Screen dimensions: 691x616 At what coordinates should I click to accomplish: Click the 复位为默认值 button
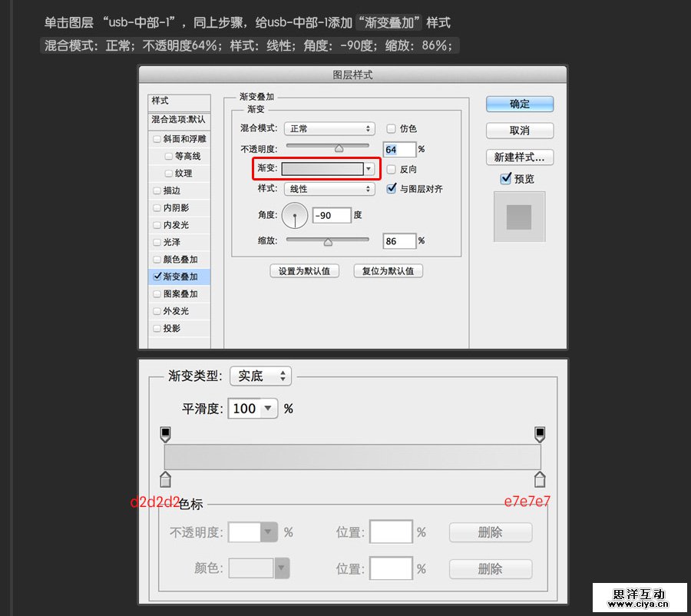[x=388, y=270]
